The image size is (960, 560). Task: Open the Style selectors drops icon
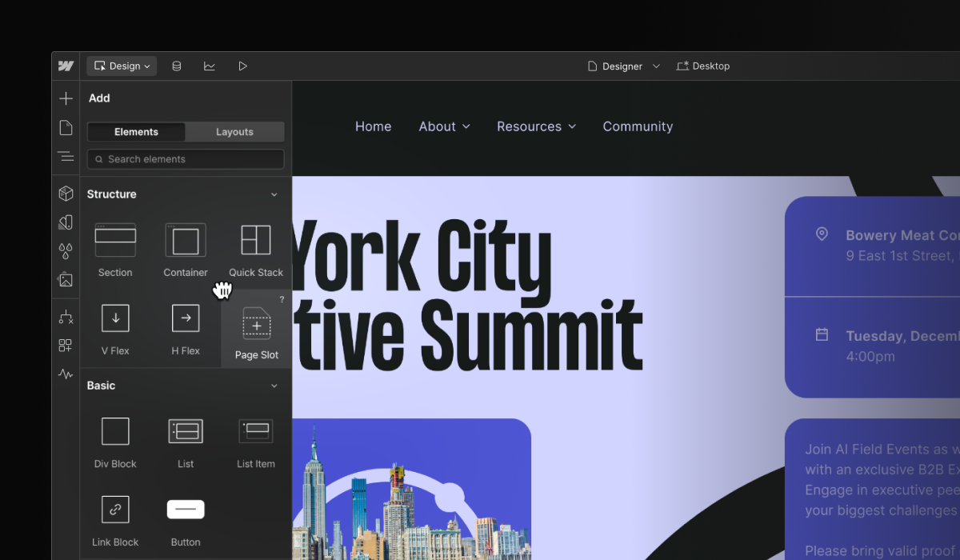(66, 251)
